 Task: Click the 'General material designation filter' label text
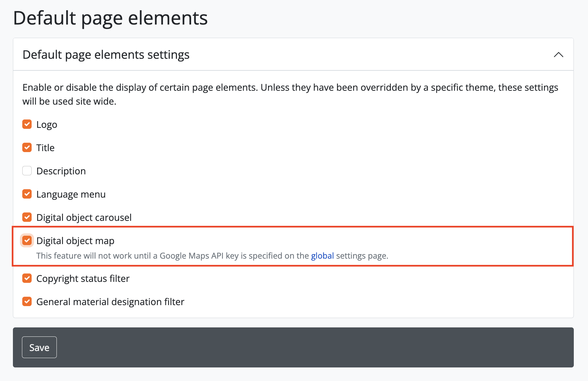coord(110,302)
